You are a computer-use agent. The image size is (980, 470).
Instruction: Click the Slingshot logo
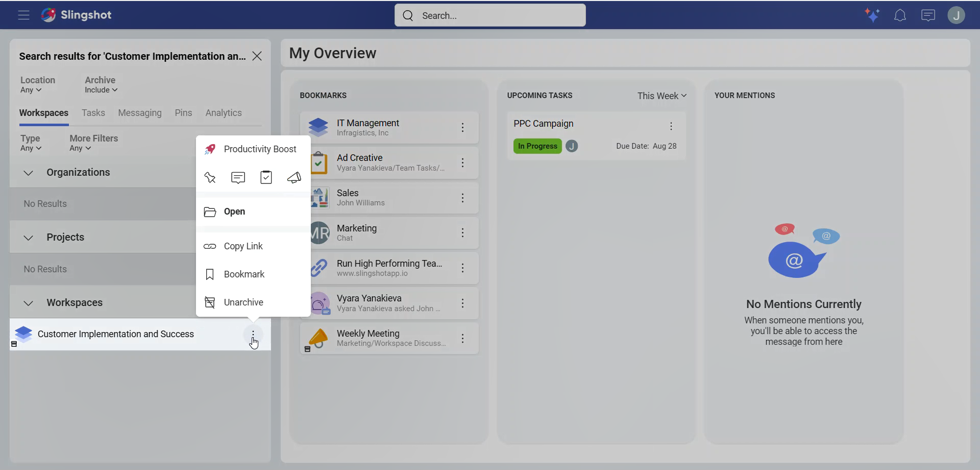(77, 15)
